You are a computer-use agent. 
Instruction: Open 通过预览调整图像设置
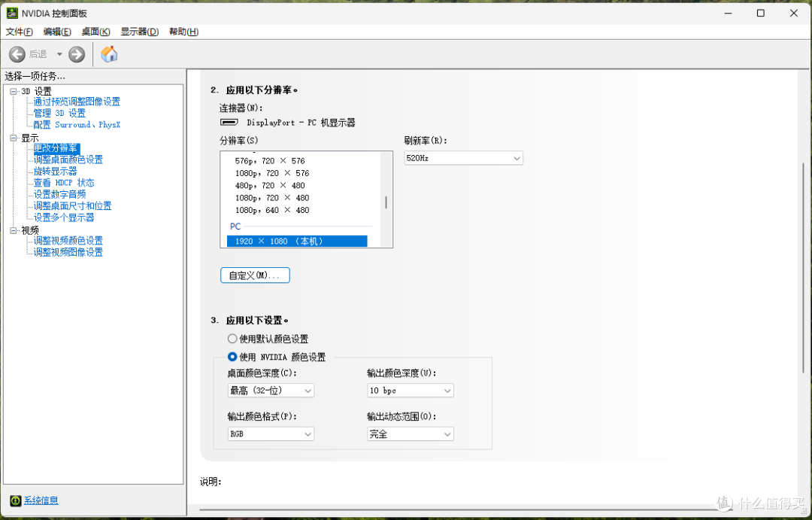tap(77, 102)
